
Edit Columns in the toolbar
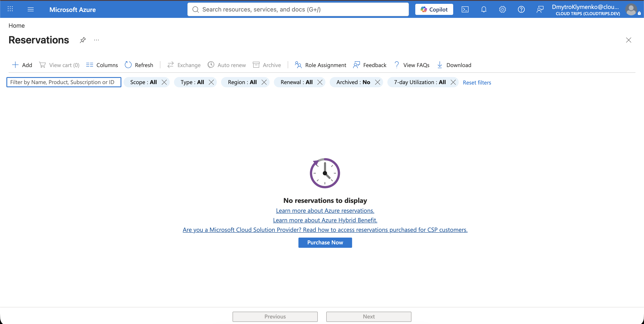point(102,65)
